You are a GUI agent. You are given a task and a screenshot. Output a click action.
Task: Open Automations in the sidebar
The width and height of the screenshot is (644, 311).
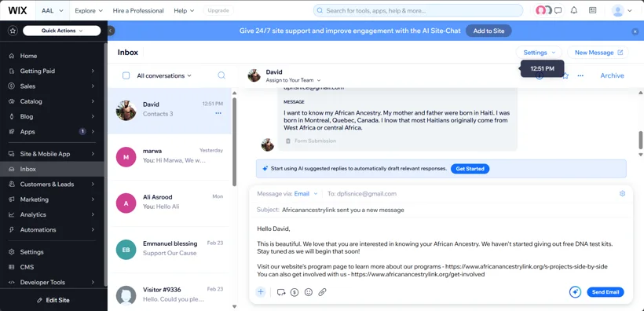(x=53, y=230)
